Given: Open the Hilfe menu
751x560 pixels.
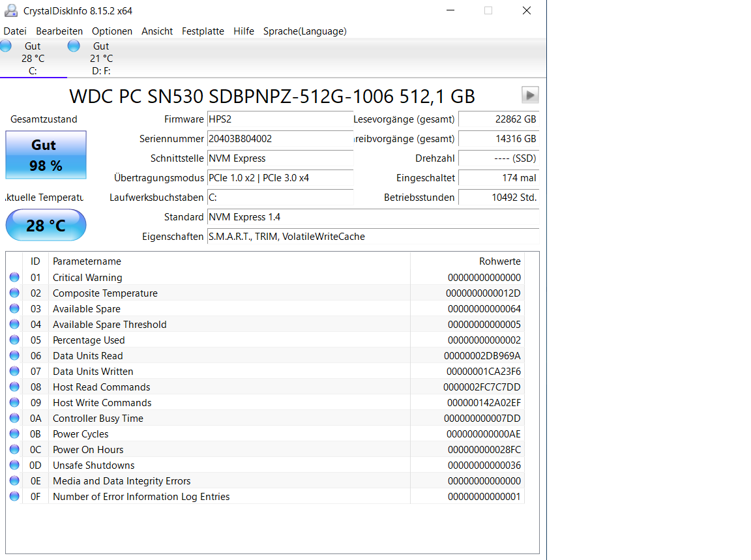Looking at the screenshot, I should click(244, 31).
